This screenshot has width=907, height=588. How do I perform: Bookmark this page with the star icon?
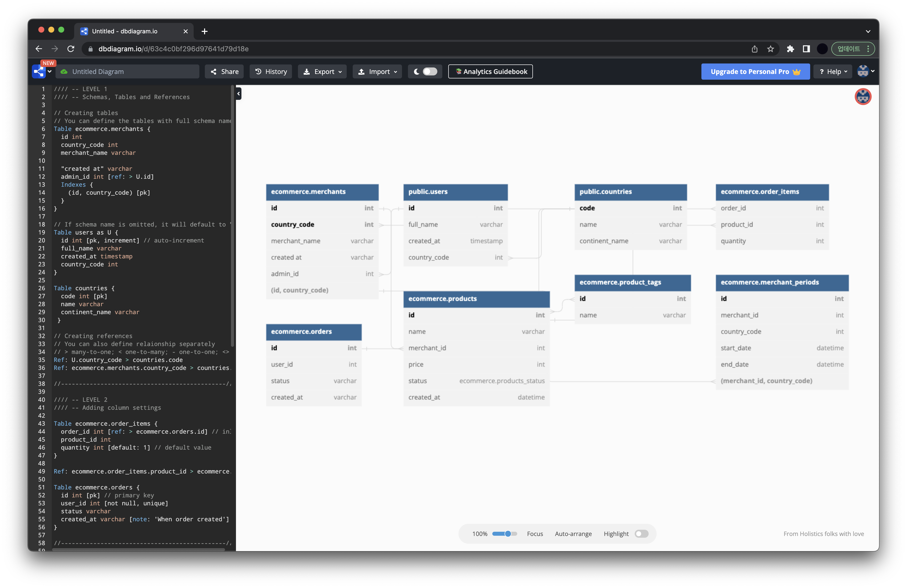[x=771, y=49]
